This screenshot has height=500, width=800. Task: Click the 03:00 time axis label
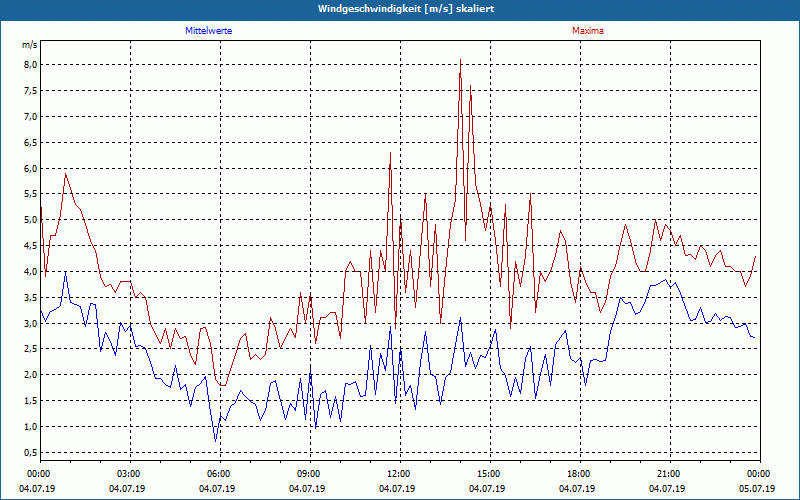click(130, 474)
